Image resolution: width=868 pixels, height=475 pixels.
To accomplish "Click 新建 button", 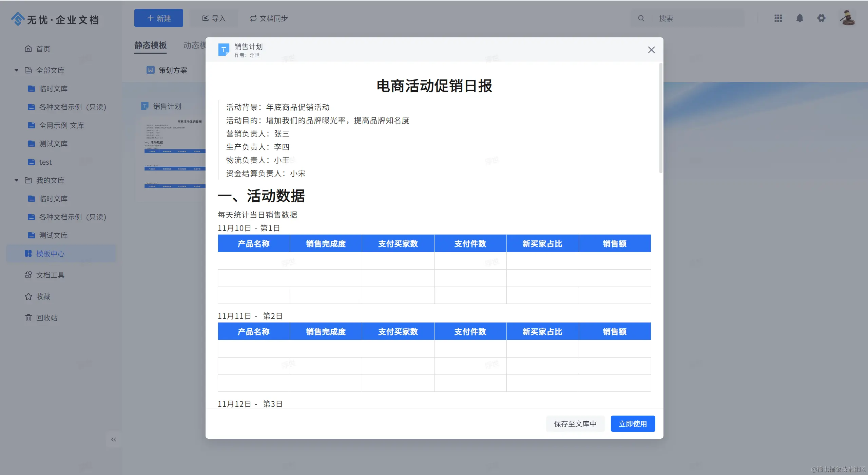I will [x=158, y=18].
